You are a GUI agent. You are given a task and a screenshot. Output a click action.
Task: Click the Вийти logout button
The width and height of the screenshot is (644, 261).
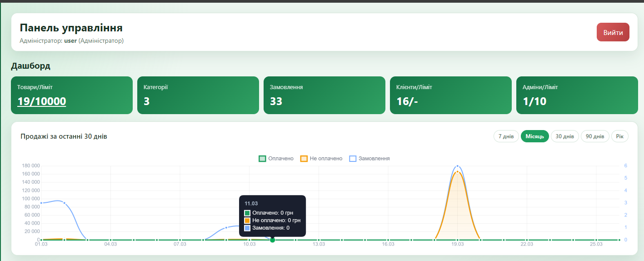point(613,32)
